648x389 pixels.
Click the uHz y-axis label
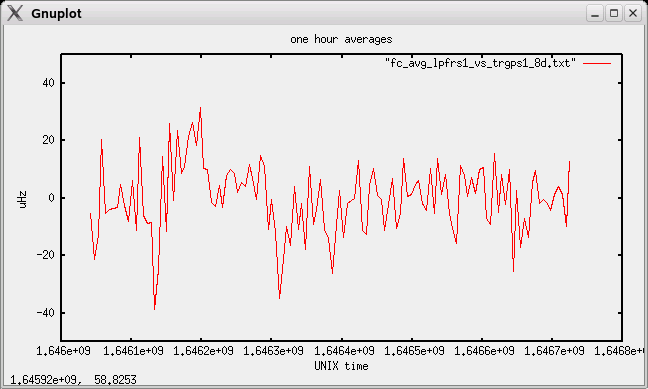[x=22, y=199]
